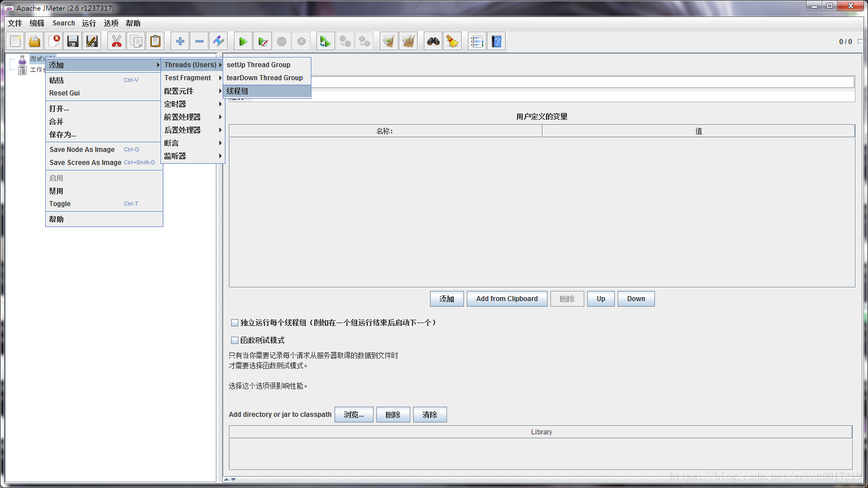
Task: Open the 编辑 menu
Action: [37, 23]
